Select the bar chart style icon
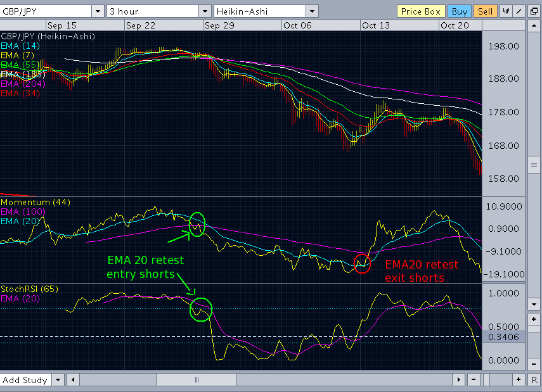The height and width of the screenshot is (392, 542). click(506, 11)
